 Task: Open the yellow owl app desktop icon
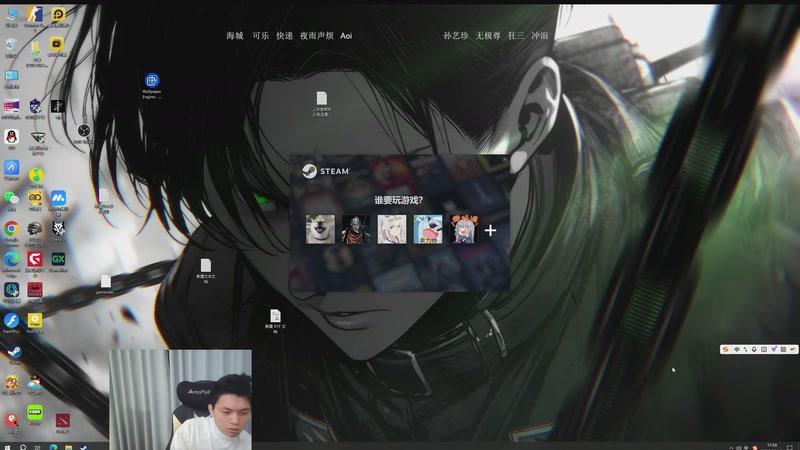(35, 200)
